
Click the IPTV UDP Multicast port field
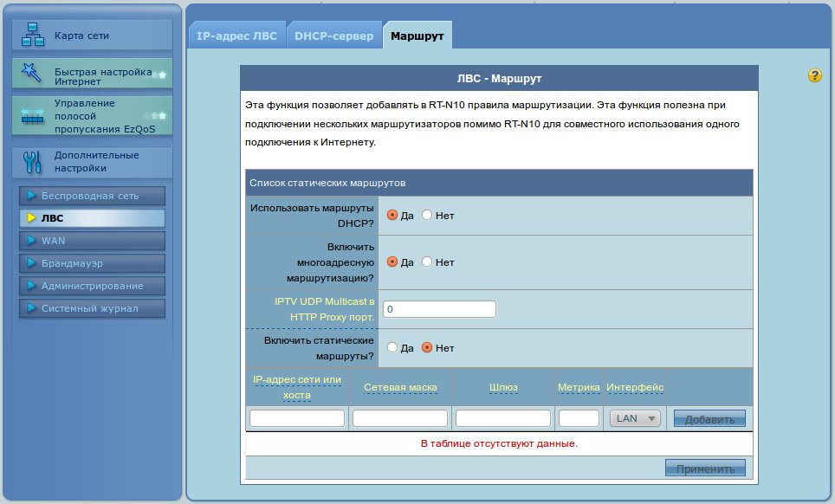pyautogui.click(x=439, y=309)
